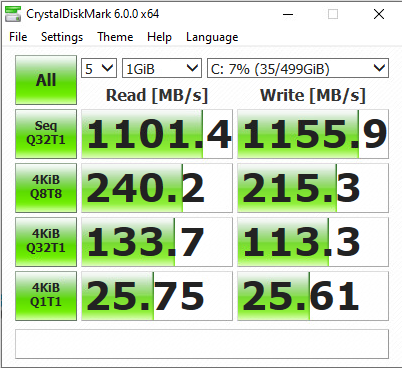Select the 4KiB Q8T8 read result 240.2
This screenshot has height=368, width=402.
(157, 188)
